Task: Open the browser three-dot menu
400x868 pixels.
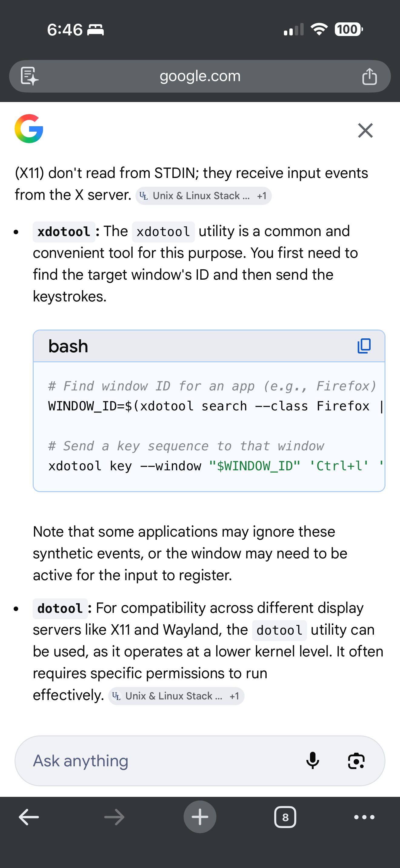Action: [364, 817]
